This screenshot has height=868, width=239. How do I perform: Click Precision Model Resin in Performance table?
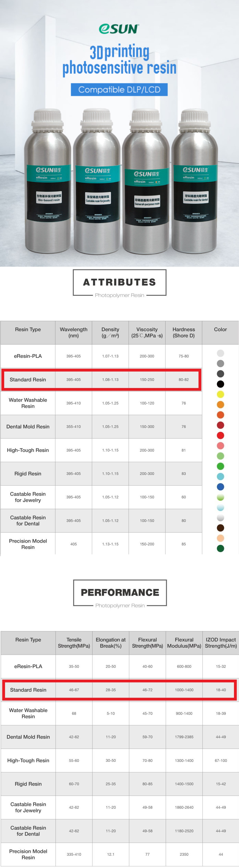28,854
